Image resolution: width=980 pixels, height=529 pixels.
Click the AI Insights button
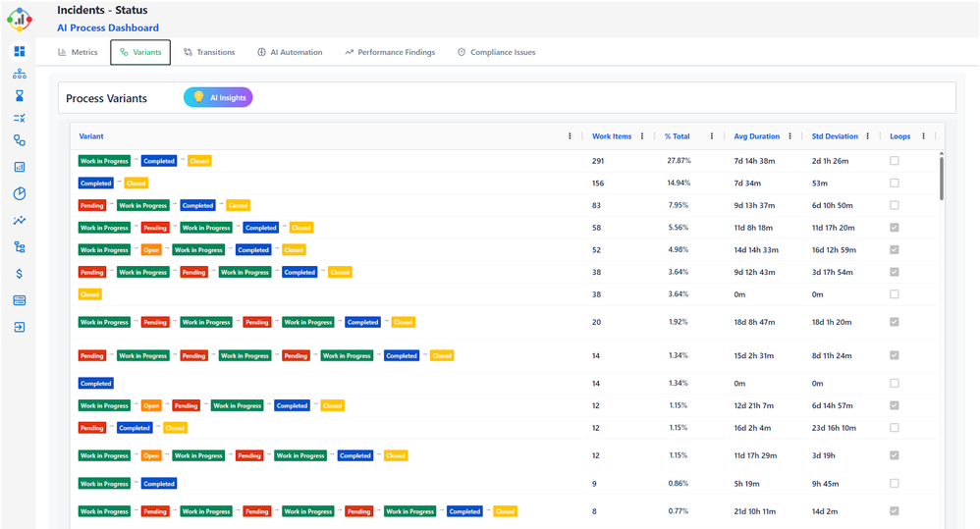coord(218,97)
